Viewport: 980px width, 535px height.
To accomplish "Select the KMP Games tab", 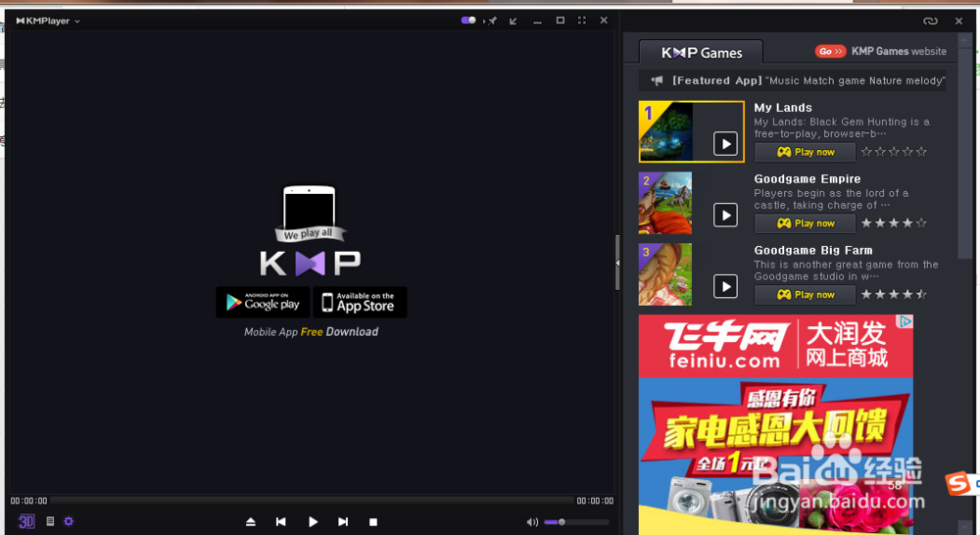I will pyautogui.click(x=702, y=53).
